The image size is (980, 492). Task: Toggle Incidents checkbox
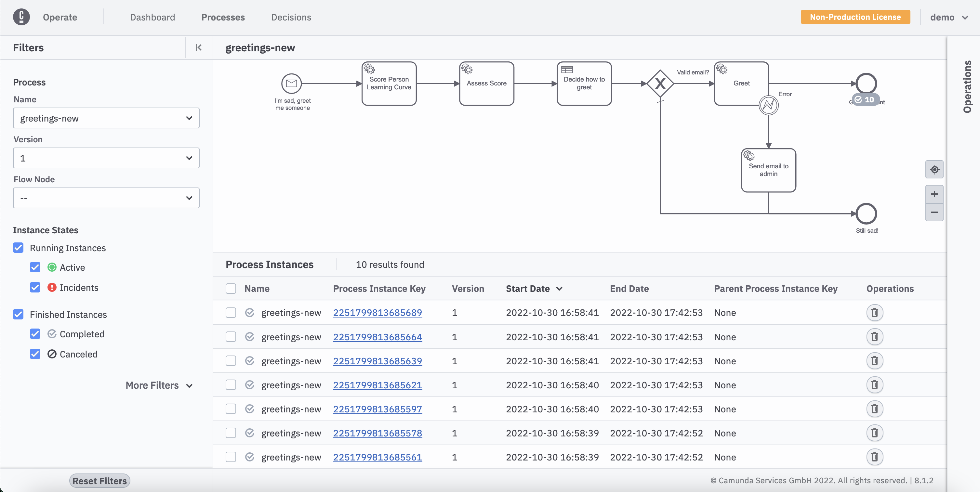pyautogui.click(x=35, y=288)
